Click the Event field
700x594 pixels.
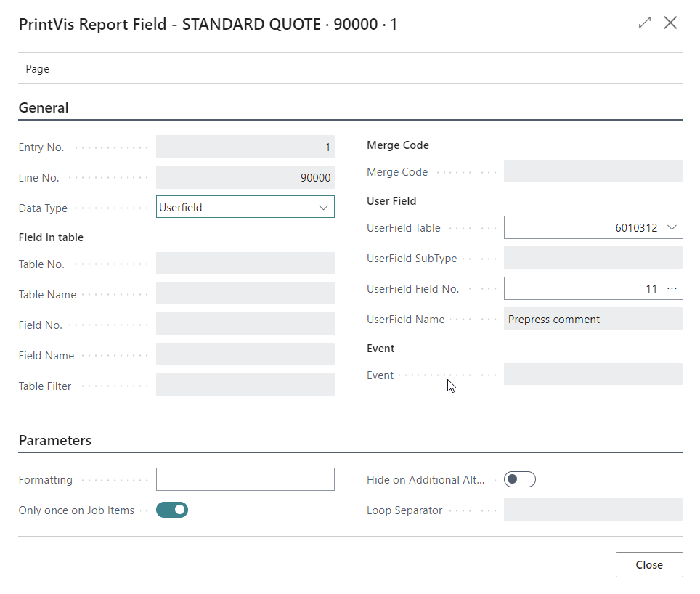pyautogui.click(x=593, y=375)
